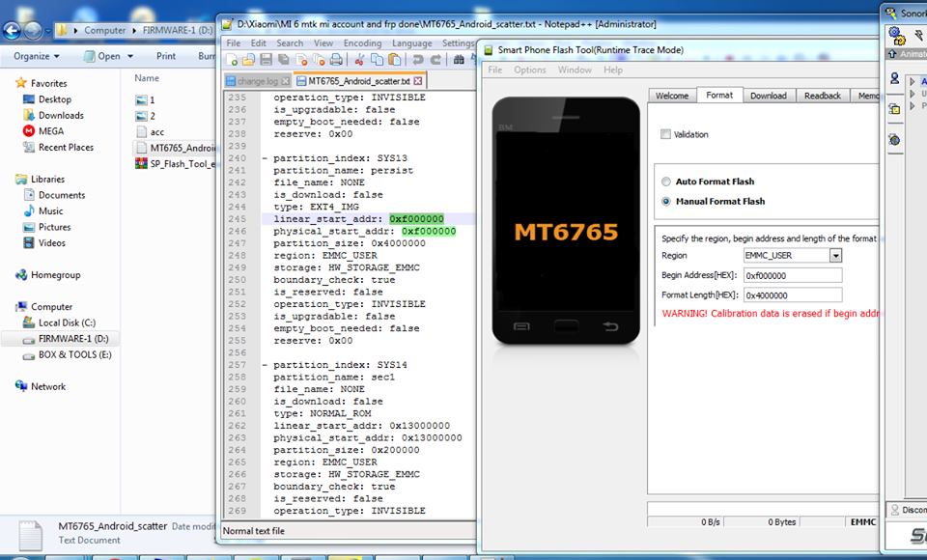Click the Begin Address[HEX] input field
The image size is (927, 560).
[793, 275]
